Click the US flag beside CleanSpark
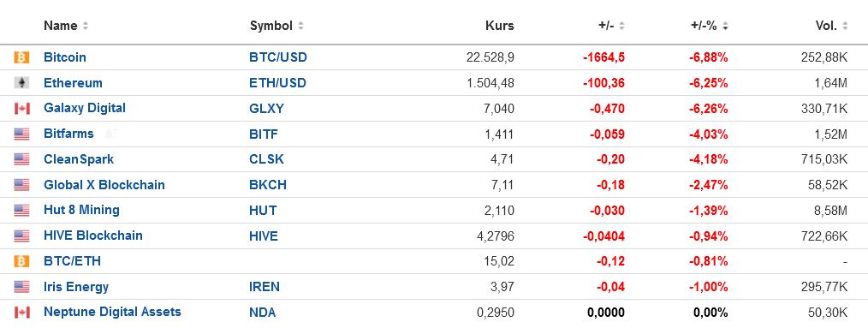 pyautogui.click(x=21, y=159)
